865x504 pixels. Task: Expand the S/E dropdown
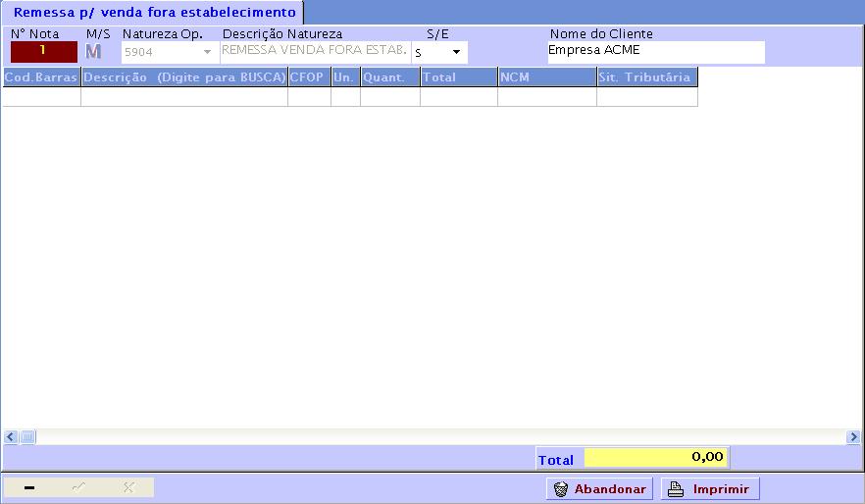point(456,52)
